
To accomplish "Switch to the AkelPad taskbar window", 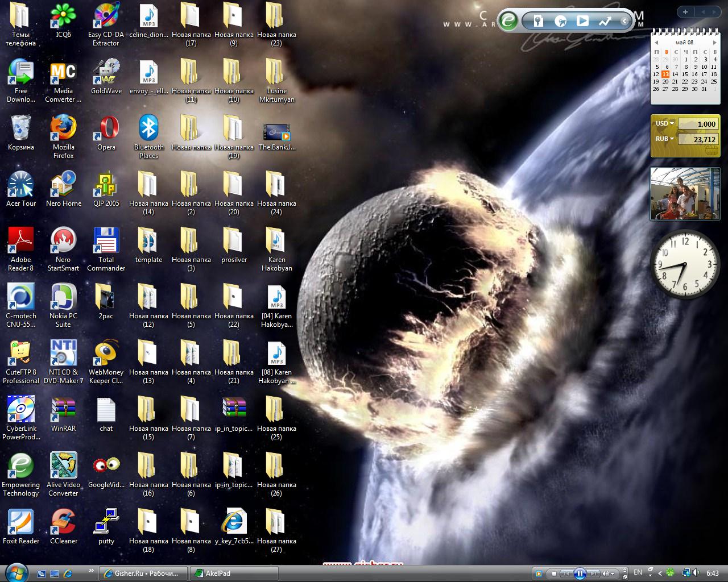I will coord(234,573).
